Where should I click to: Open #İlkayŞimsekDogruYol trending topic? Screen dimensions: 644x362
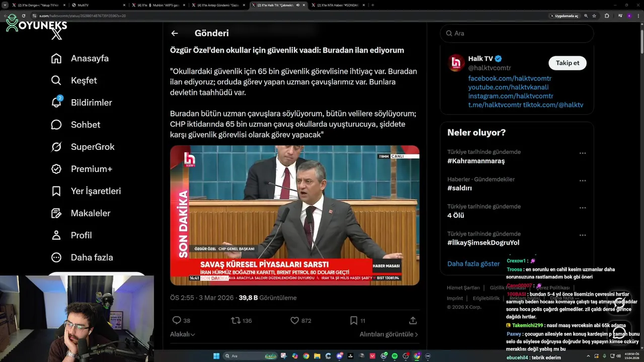483,242
